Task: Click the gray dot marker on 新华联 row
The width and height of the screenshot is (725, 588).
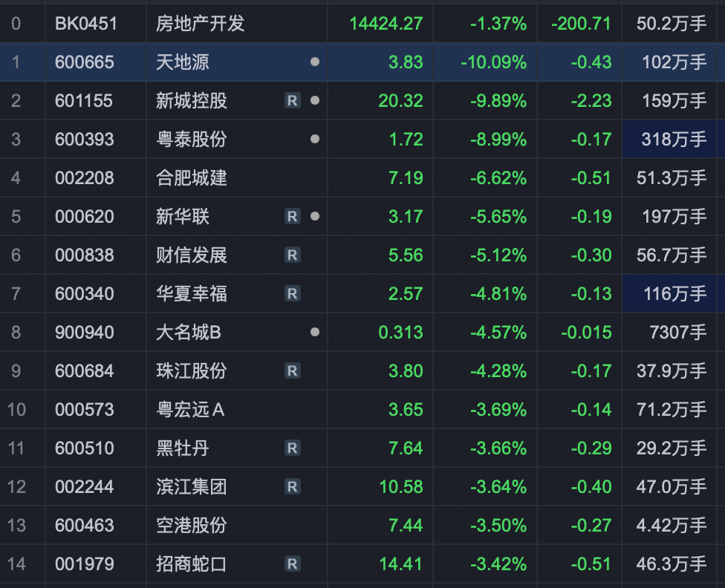Action: pos(315,216)
